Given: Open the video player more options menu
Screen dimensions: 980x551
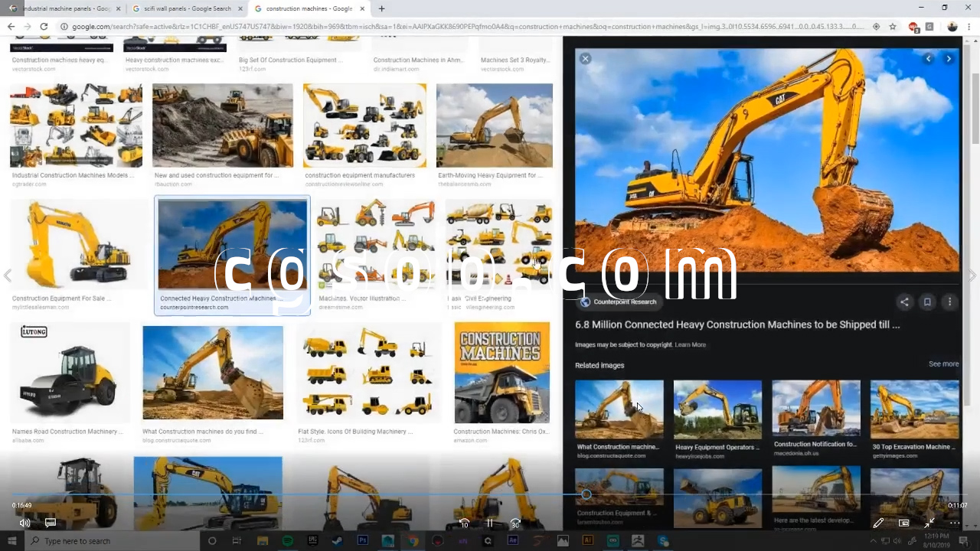Looking at the screenshot, I should pos(954,523).
